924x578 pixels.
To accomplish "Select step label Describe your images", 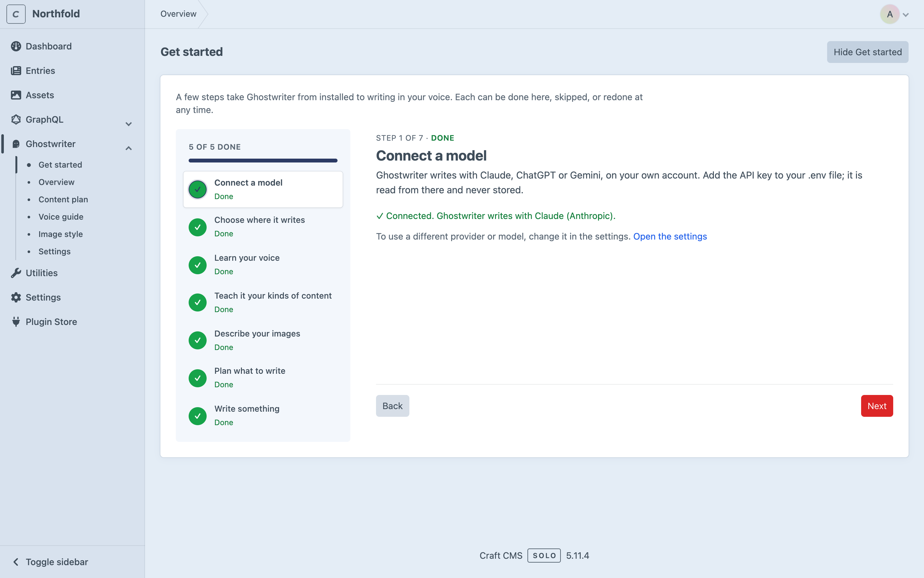I will [x=257, y=334].
